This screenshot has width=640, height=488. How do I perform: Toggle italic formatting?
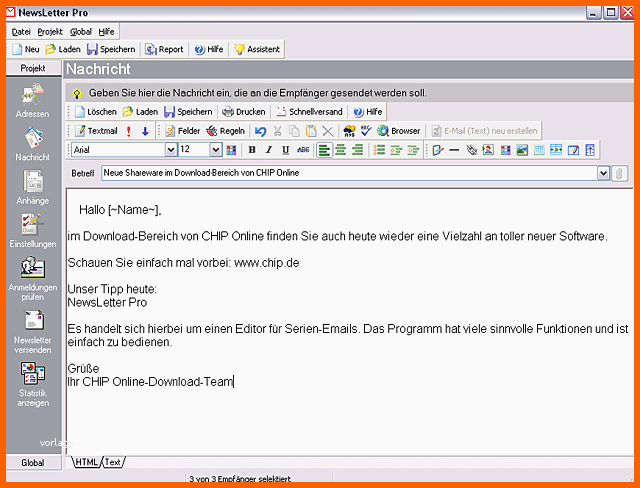(x=269, y=150)
